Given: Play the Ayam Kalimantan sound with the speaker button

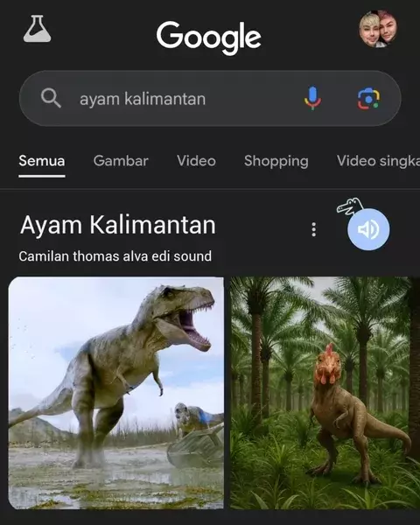Looking at the screenshot, I should 368,229.
